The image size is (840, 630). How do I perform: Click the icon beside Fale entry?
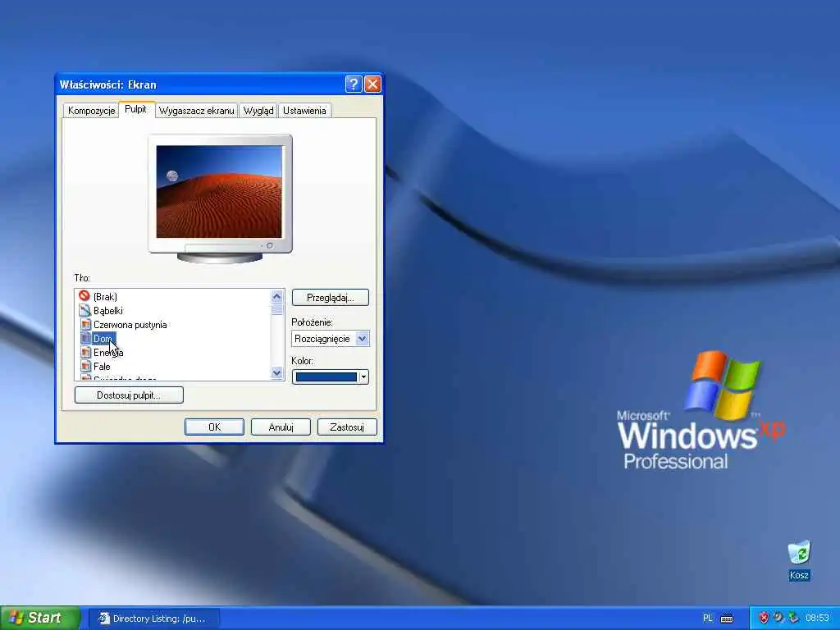[85, 366]
